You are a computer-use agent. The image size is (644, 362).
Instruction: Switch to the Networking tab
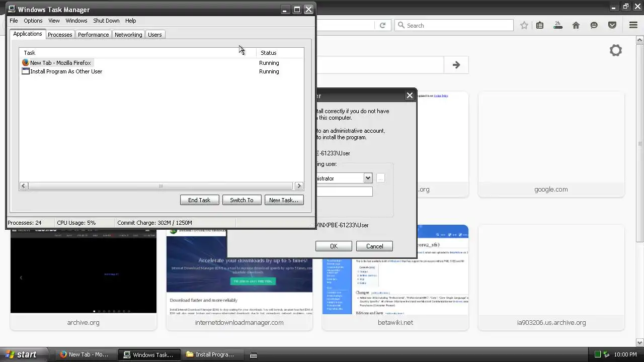128,35
